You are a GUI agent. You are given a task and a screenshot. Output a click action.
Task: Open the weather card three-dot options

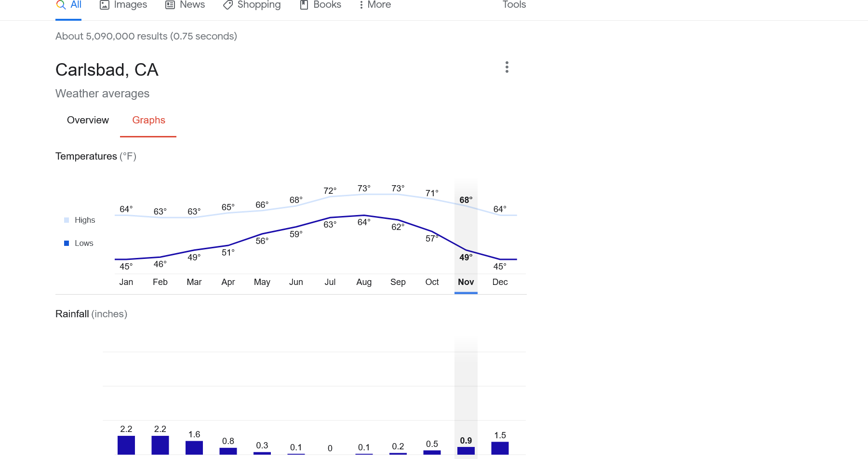tap(507, 67)
